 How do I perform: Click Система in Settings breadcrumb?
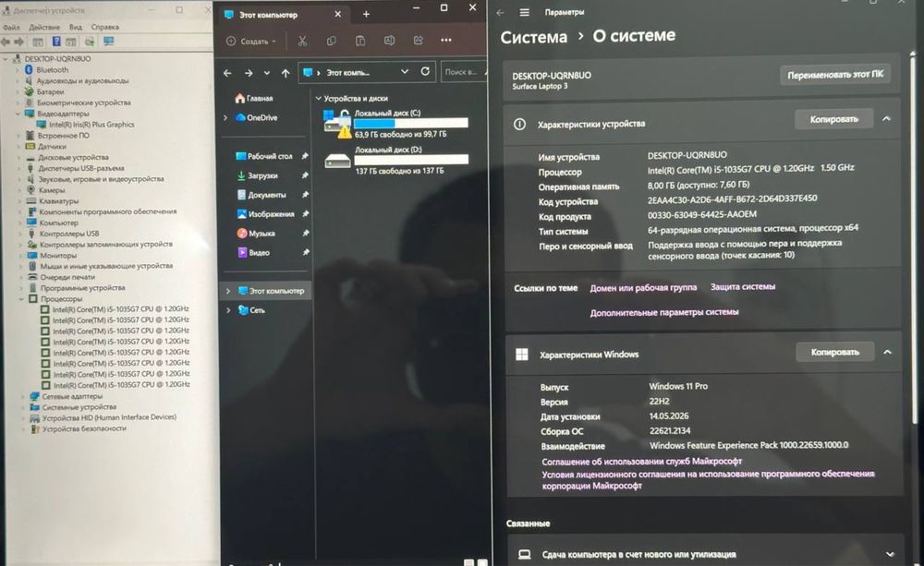click(534, 37)
